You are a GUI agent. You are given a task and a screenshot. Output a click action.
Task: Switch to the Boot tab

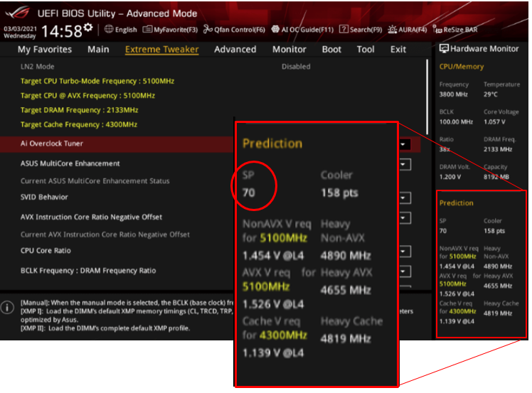331,50
